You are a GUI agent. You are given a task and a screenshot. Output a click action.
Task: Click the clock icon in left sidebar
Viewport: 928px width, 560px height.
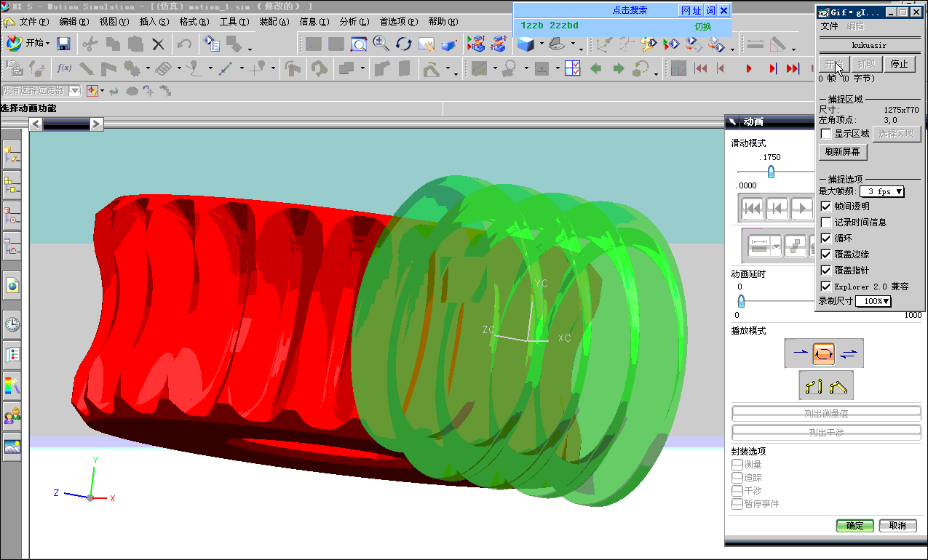click(12, 324)
